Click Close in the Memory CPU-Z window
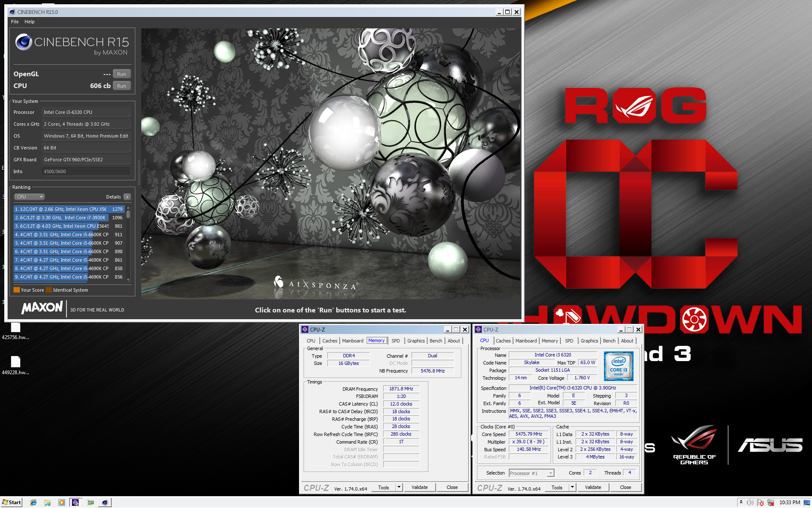812x508 pixels. 452,487
